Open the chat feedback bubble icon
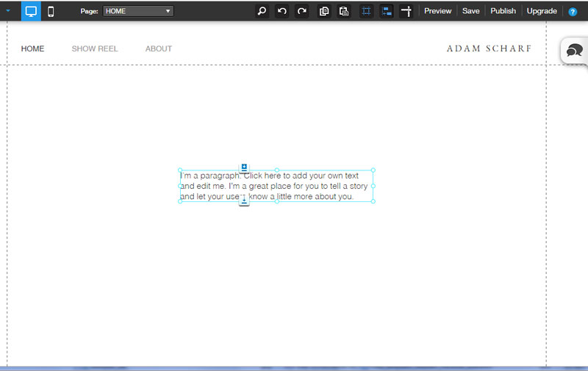 coord(575,50)
